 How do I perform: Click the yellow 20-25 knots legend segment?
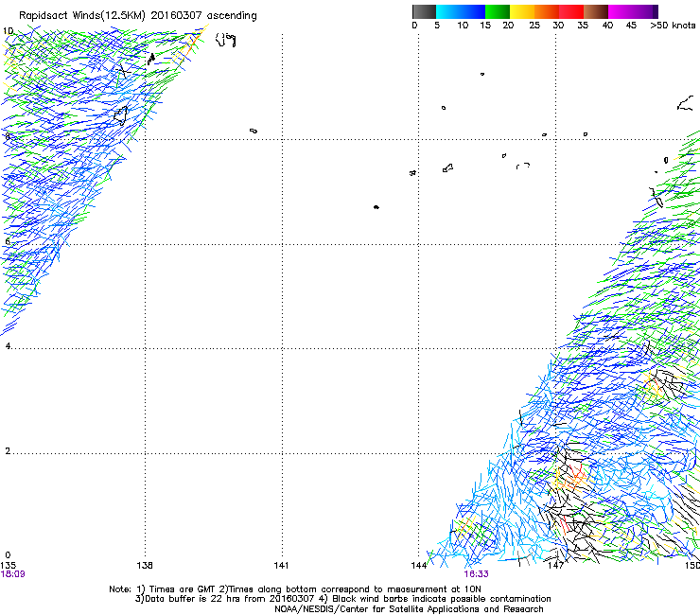point(522,11)
